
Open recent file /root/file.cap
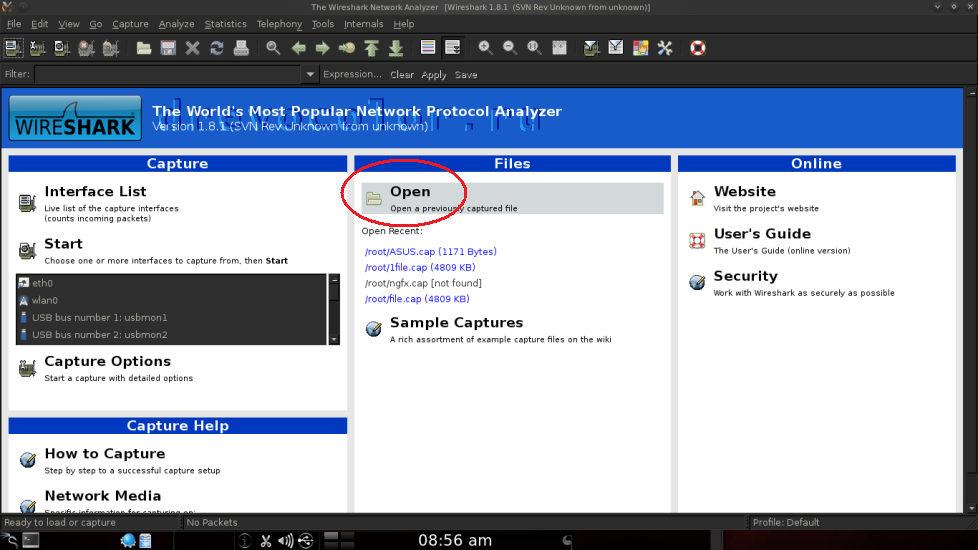417,299
